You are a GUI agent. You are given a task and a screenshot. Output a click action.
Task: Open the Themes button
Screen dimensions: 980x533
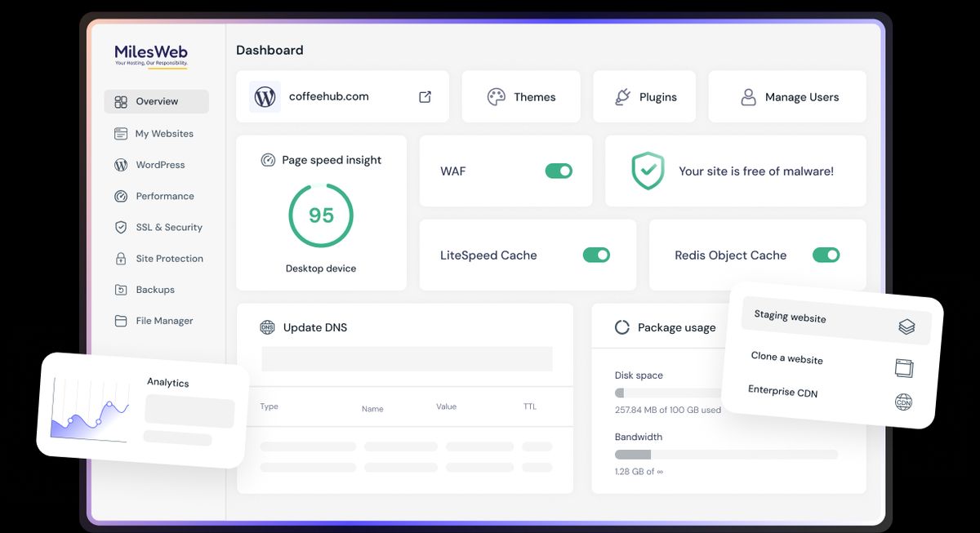(x=521, y=97)
